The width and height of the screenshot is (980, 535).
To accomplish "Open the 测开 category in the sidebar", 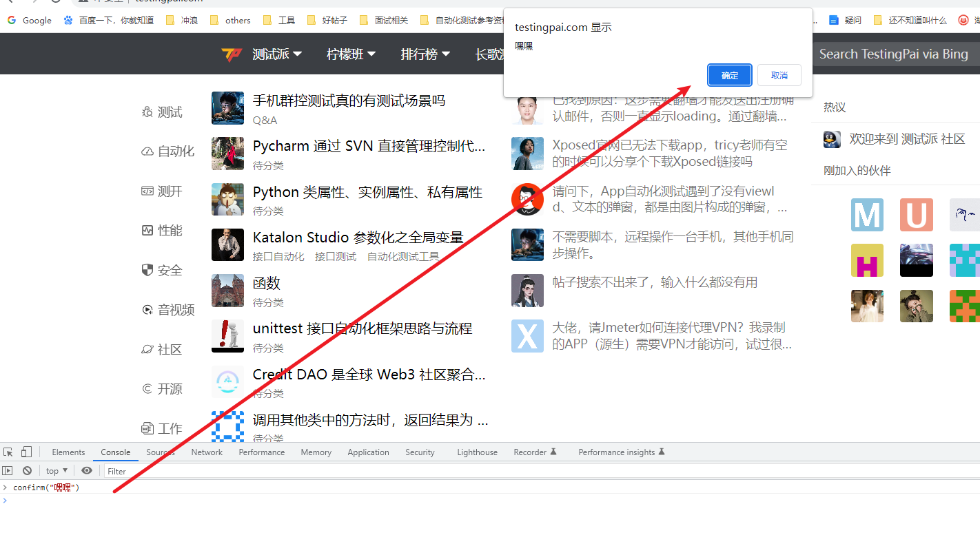I will pyautogui.click(x=162, y=191).
